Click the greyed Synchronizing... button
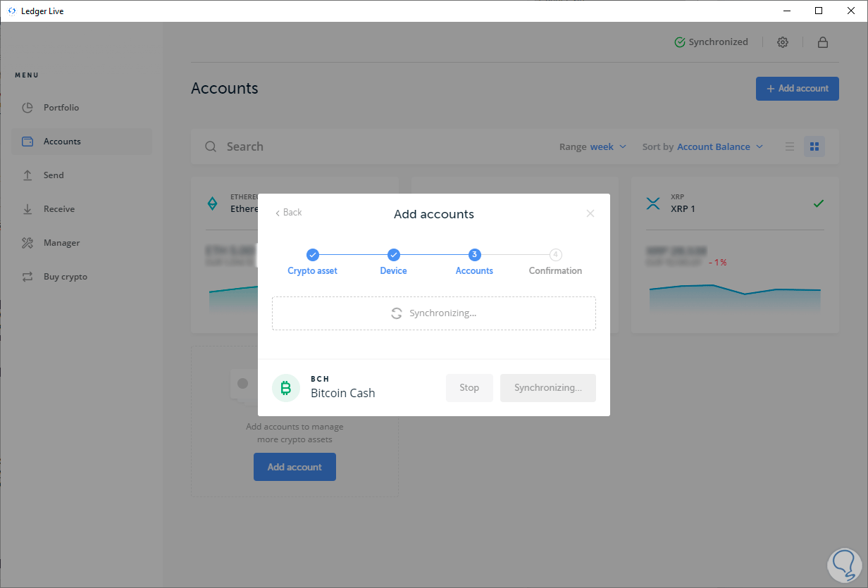This screenshot has width=868, height=588. click(548, 388)
